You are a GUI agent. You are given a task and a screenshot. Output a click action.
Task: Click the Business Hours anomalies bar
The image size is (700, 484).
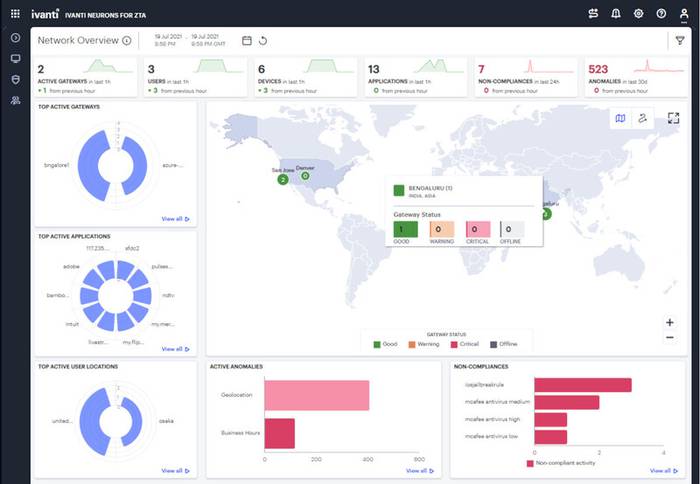pyautogui.click(x=279, y=433)
